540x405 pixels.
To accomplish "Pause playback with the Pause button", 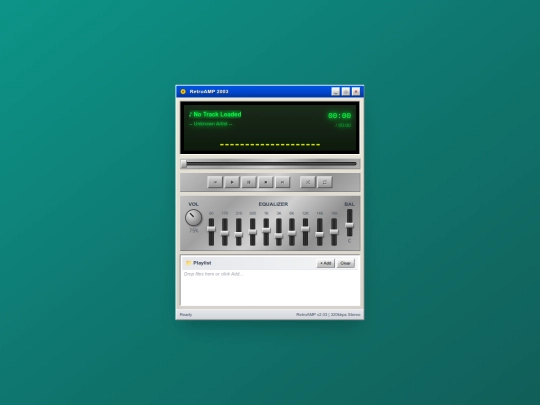I will pos(249,182).
